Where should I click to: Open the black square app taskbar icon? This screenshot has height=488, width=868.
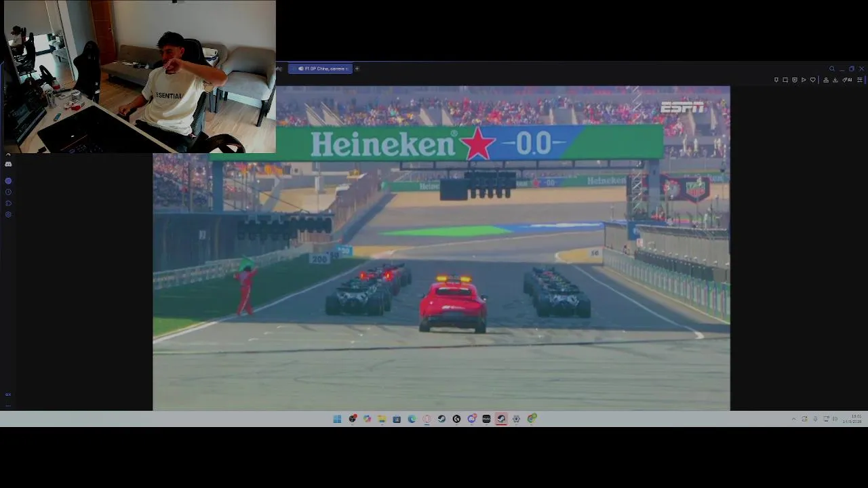tap(486, 419)
